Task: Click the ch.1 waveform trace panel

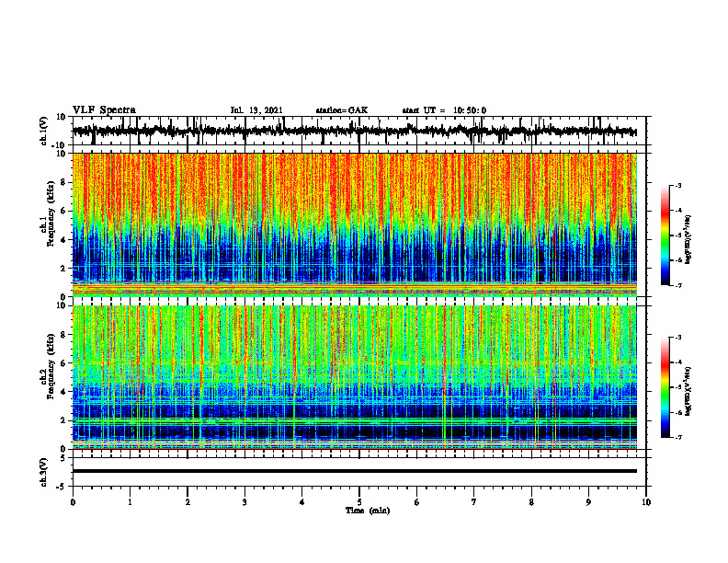Action: (358, 131)
